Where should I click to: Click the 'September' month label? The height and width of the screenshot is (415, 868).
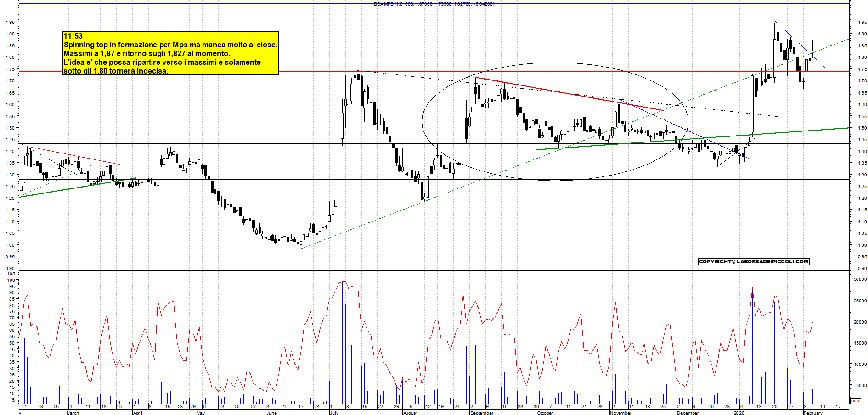point(482,413)
